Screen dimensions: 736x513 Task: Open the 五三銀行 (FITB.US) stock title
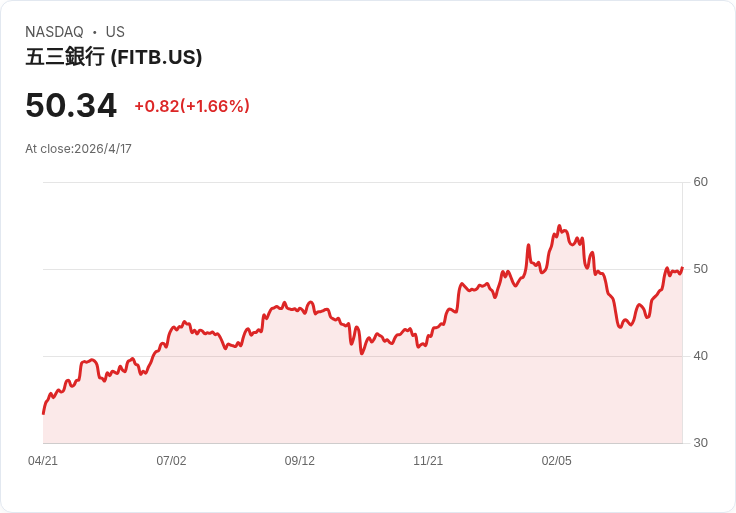(114, 58)
